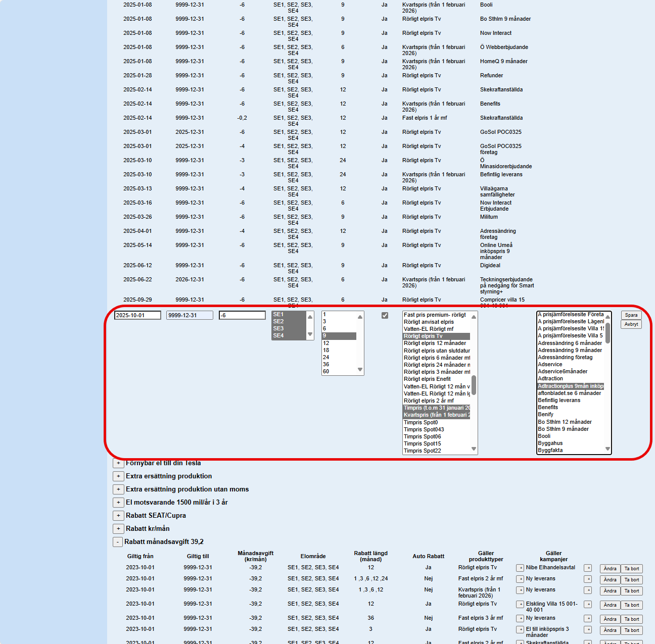
Task: Expand El motsvarande 1500 mil/år section
Action: click(x=118, y=503)
